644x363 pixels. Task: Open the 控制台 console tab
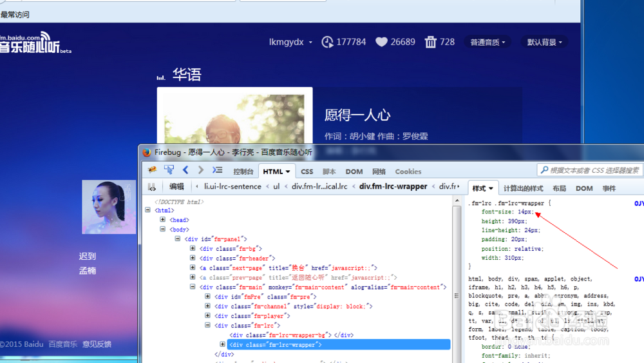coord(243,172)
